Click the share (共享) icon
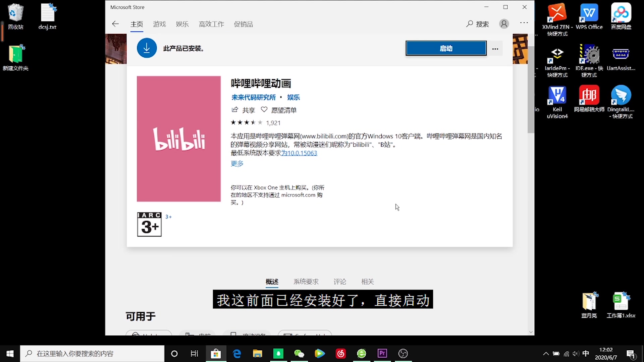Image resolution: width=644 pixels, height=362 pixels. click(x=235, y=110)
